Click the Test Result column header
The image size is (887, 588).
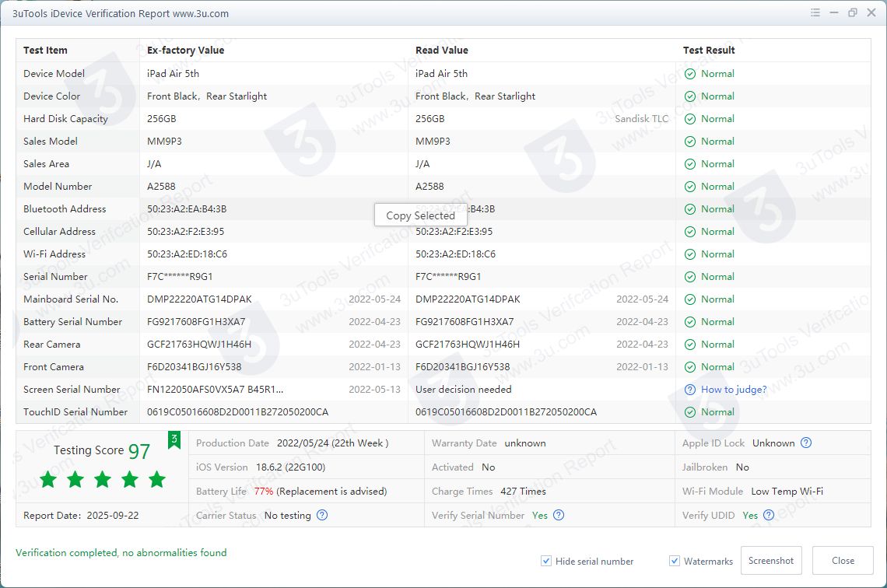[x=709, y=51]
